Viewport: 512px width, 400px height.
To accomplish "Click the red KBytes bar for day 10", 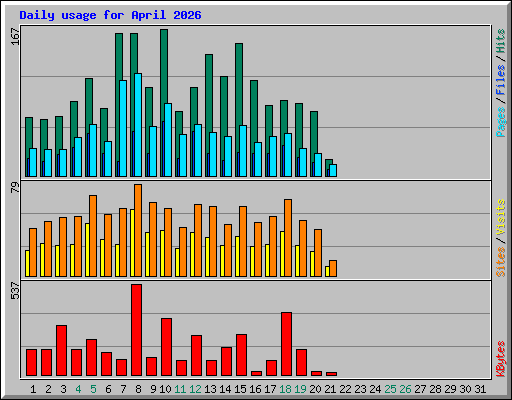I will coord(166,347).
